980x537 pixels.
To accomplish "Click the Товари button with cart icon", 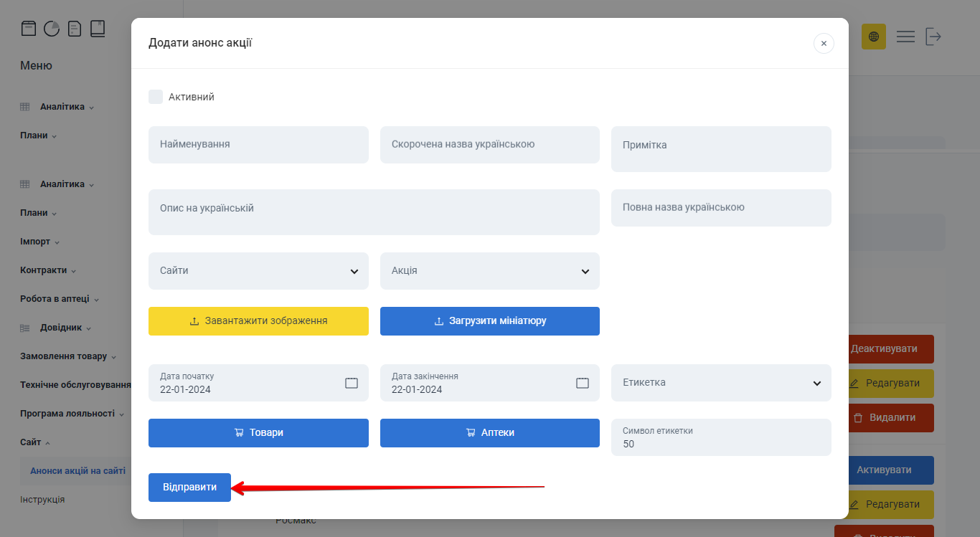I will 258,432.
